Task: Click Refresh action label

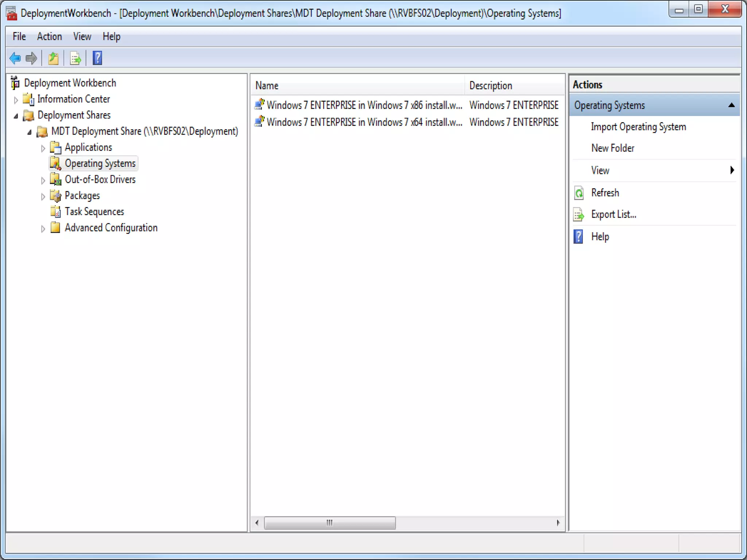Action: pos(605,192)
